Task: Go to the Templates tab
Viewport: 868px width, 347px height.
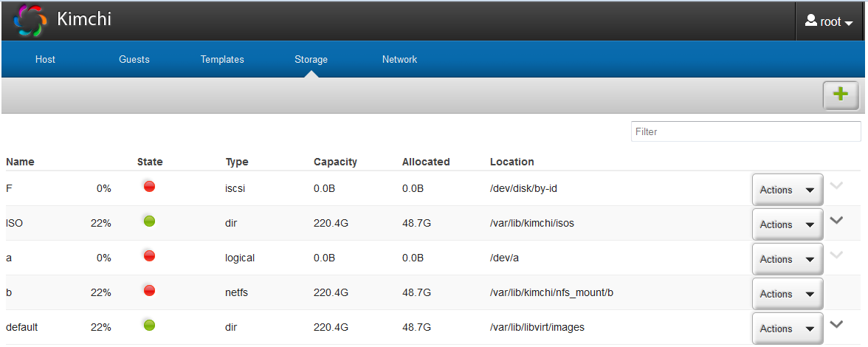Action: (222, 59)
